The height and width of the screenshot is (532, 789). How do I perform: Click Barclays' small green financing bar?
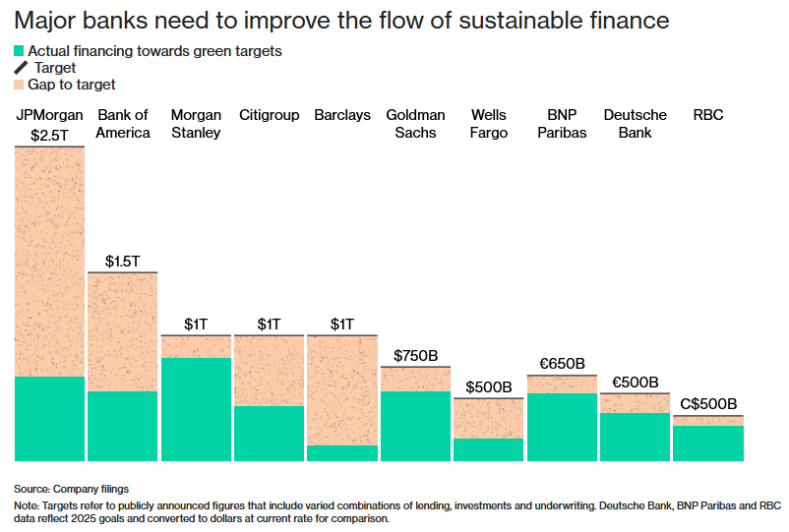pyautogui.click(x=342, y=453)
